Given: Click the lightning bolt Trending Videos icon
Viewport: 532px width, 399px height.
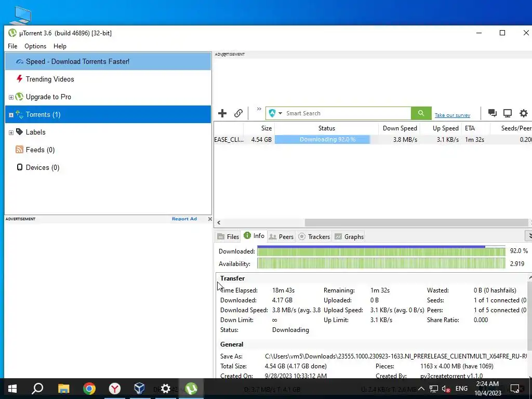Looking at the screenshot, I should click(19, 79).
